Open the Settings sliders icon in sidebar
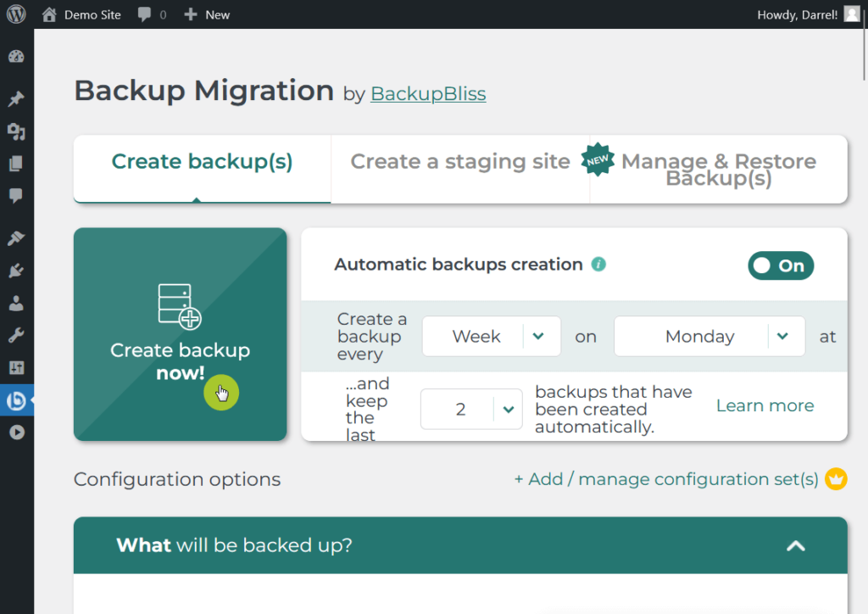 click(x=17, y=367)
